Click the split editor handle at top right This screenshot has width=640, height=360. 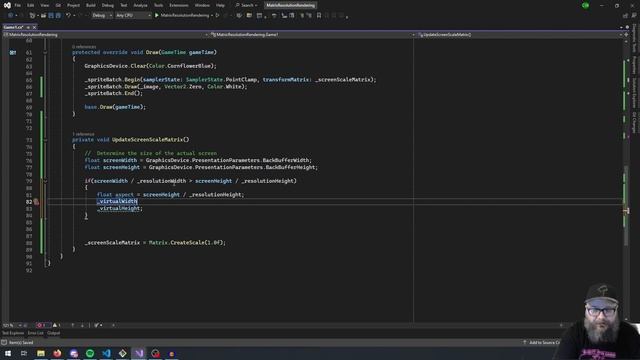coord(626,35)
